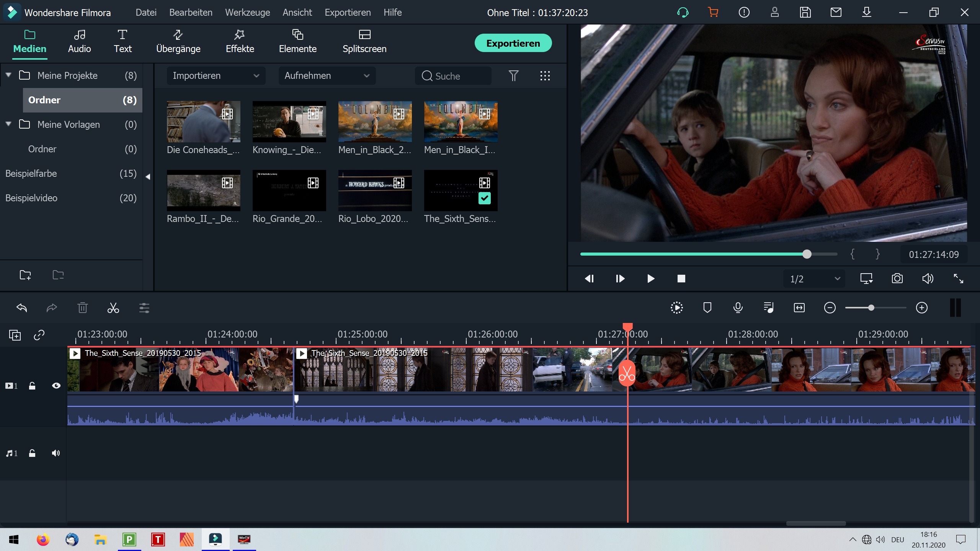Image resolution: width=980 pixels, height=551 pixels.
Task: Click the redo arrow in timeline toolbar
Action: (52, 308)
